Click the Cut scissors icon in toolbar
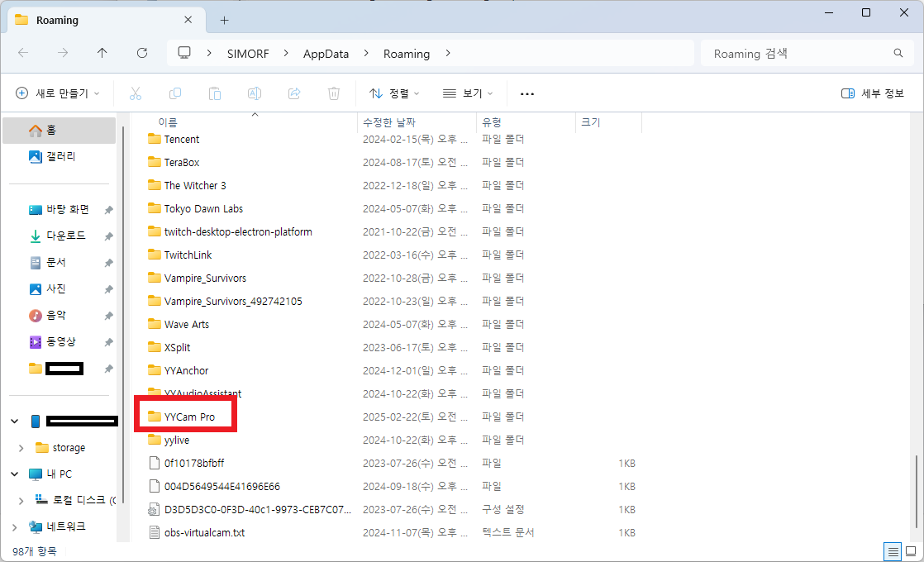This screenshot has width=924, height=562. click(x=136, y=93)
